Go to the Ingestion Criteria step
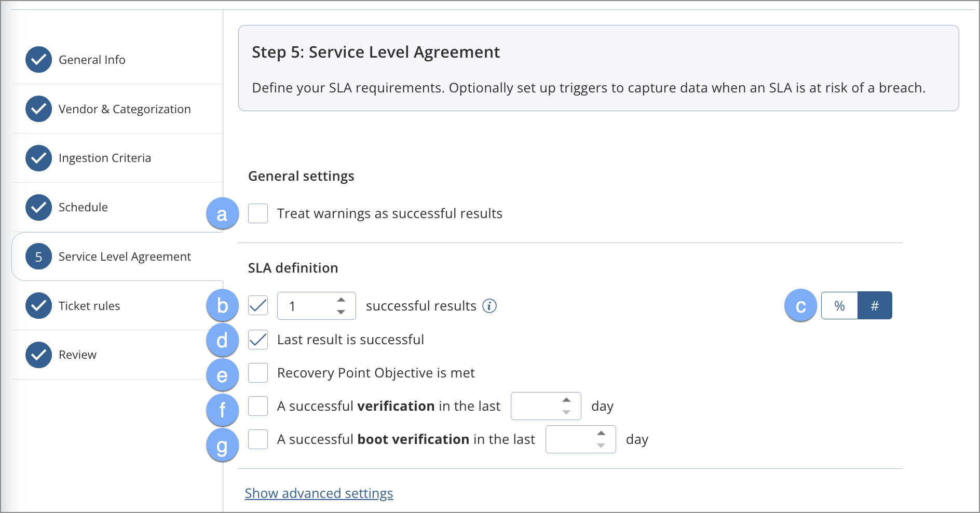Image resolution: width=980 pixels, height=513 pixels. point(104,158)
